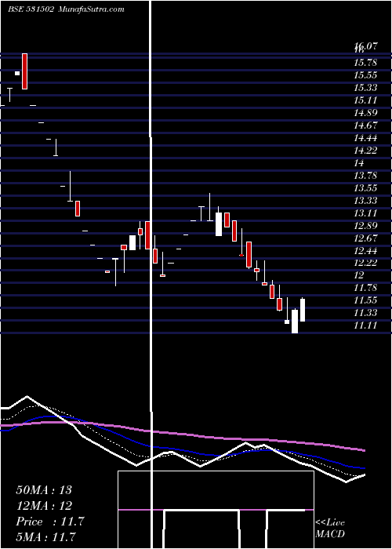Click the 15.33 price axis label
The height and width of the screenshot is (549, 392).
tap(365, 88)
